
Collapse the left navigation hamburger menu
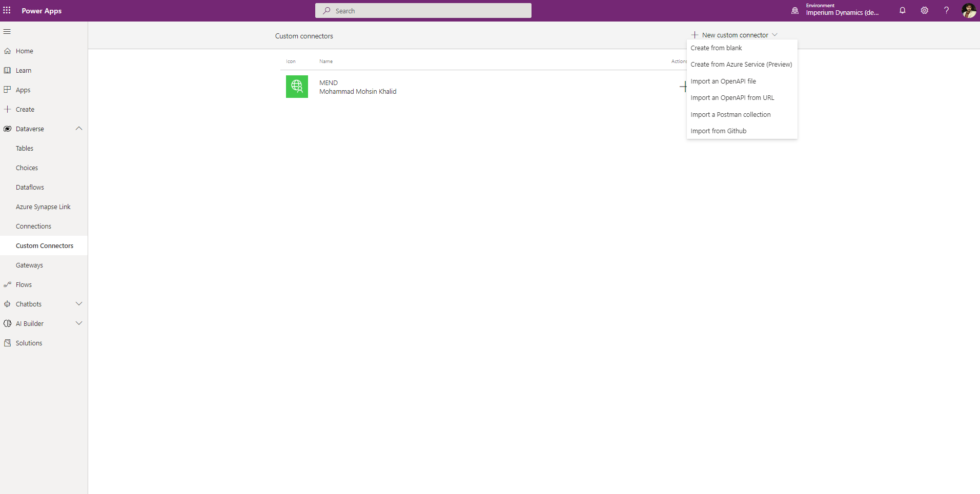7,32
